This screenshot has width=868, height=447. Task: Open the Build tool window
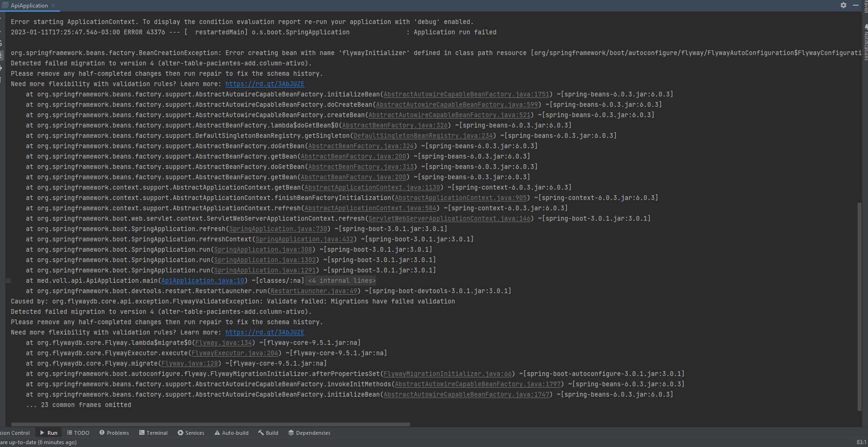pos(268,433)
